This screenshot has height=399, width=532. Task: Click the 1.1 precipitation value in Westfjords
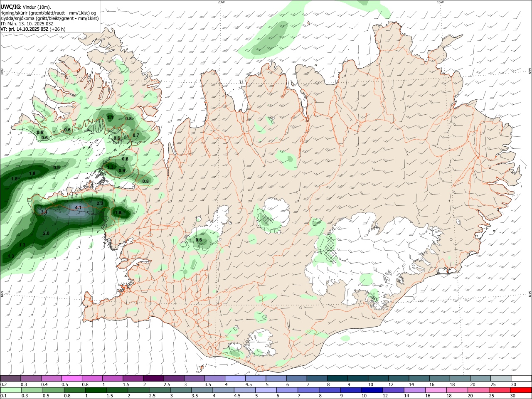click(x=110, y=118)
